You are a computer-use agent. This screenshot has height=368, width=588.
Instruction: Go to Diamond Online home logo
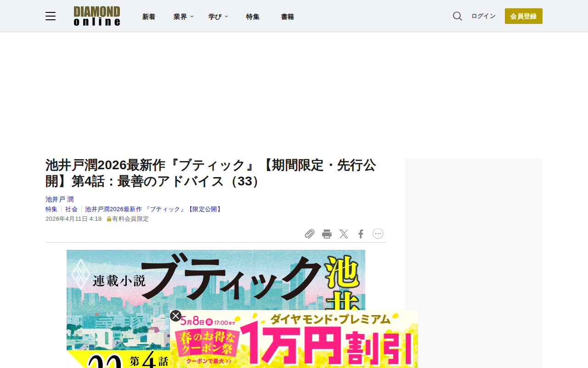(97, 16)
